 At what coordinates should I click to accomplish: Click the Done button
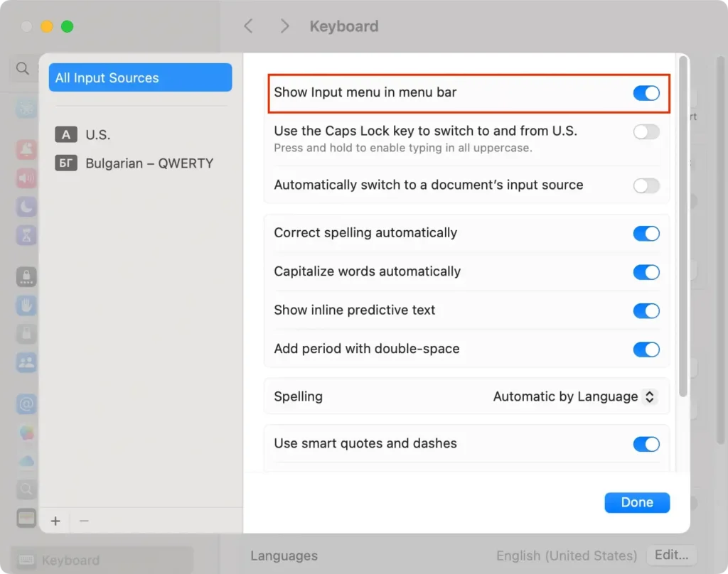click(x=637, y=502)
